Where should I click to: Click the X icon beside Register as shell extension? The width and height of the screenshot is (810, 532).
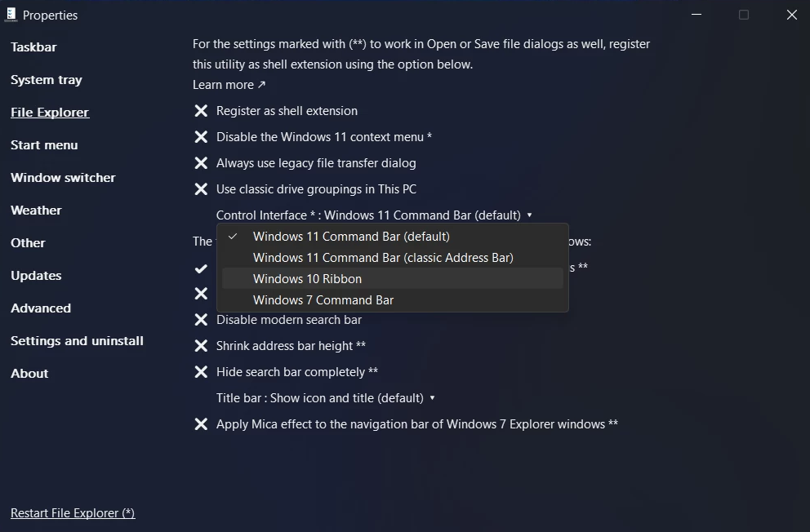click(x=201, y=110)
